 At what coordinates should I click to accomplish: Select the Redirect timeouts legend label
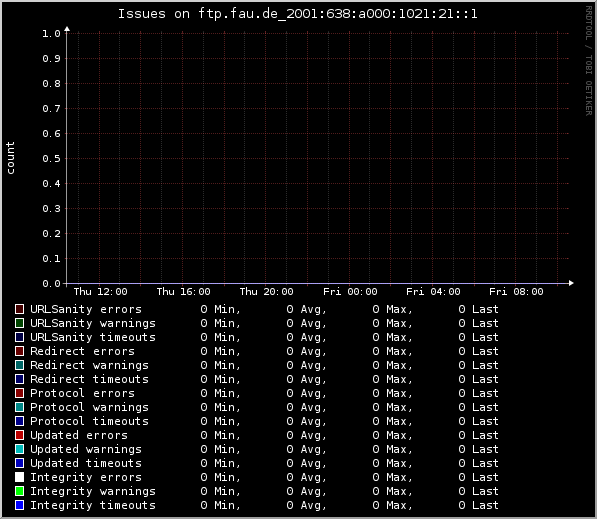tap(89, 379)
